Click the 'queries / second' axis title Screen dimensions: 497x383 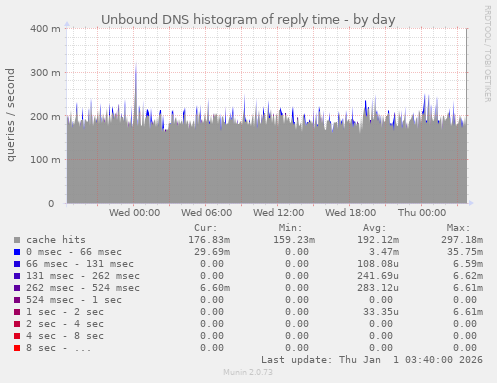pyautogui.click(x=10, y=115)
